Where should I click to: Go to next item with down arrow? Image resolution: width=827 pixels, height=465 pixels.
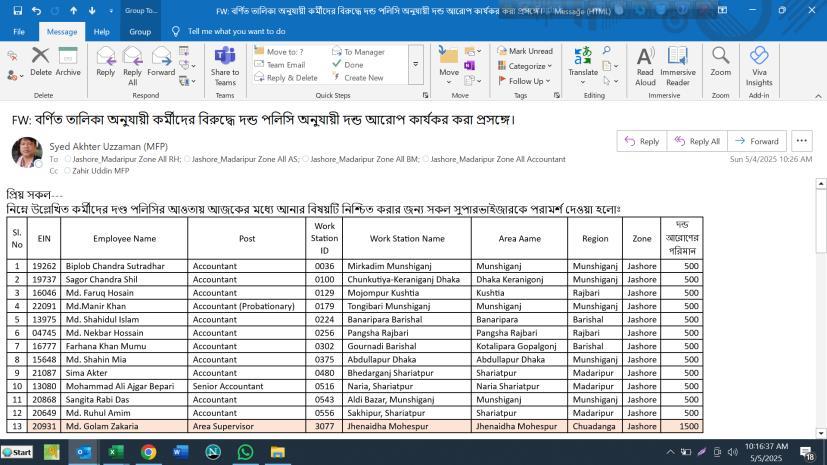[x=92, y=11]
